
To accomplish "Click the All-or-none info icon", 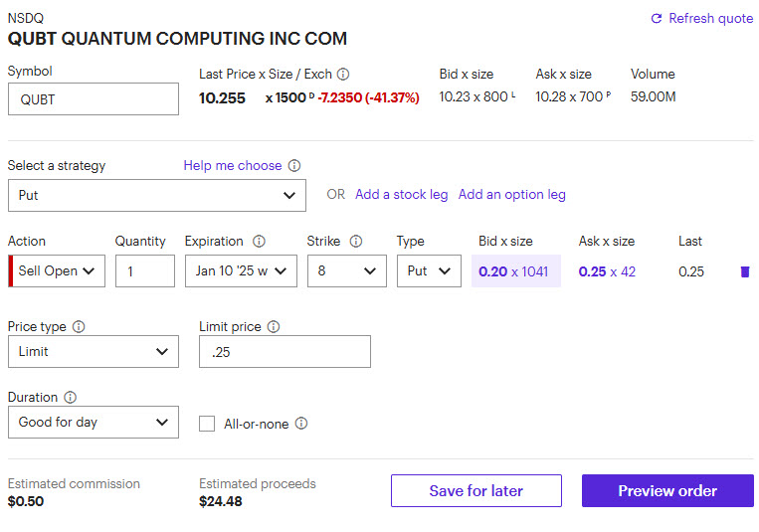I will [x=301, y=424].
